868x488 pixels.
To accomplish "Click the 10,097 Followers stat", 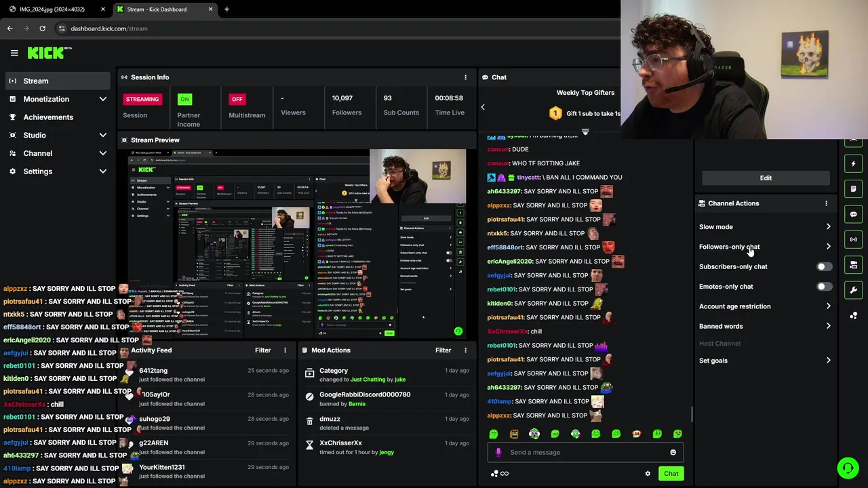I will tap(347, 105).
